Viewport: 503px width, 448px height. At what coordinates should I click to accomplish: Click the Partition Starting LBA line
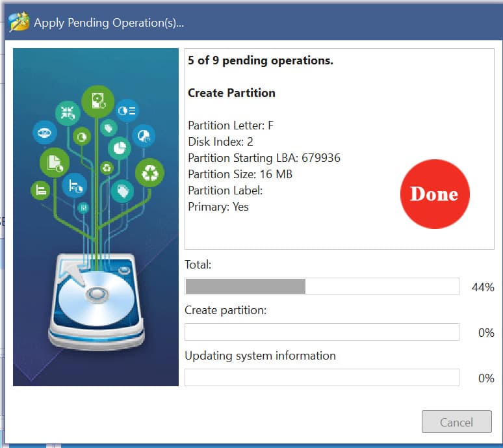coord(264,158)
